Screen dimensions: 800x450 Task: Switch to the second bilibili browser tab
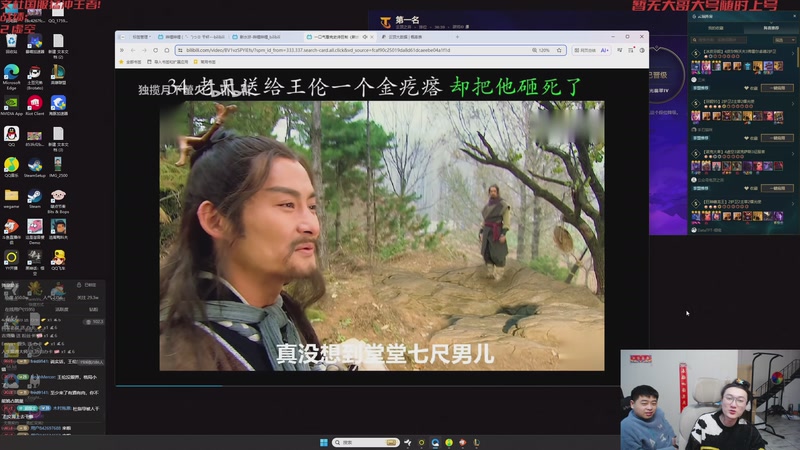(x=265, y=37)
